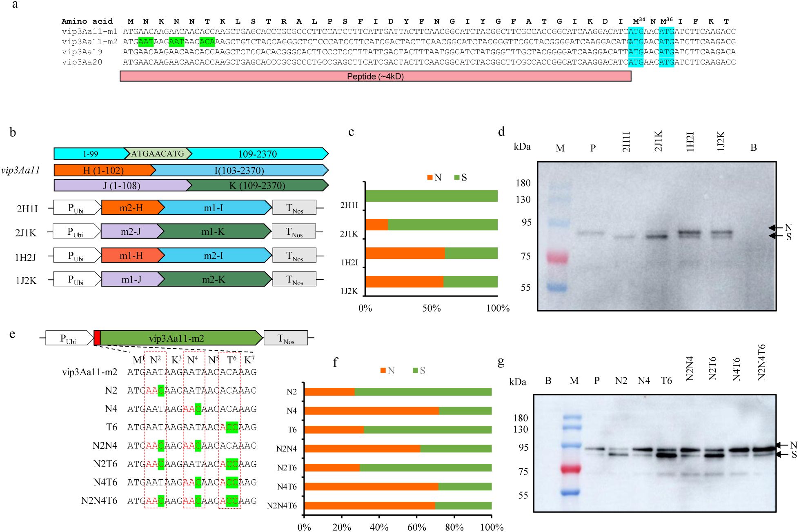This screenshot has height=532, width=799.
Task: Click the orange part of the N4 bar in panel f
Action: 372,411
